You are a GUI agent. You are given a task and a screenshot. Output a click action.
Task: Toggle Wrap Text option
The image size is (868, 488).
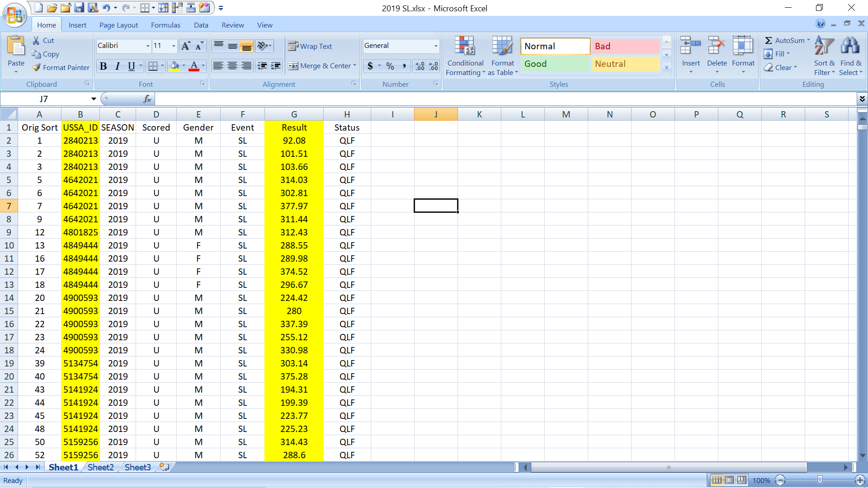[310, 46]
